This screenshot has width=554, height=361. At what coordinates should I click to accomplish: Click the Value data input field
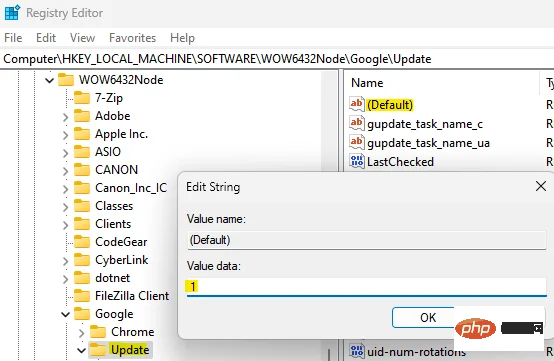[366, 286]
